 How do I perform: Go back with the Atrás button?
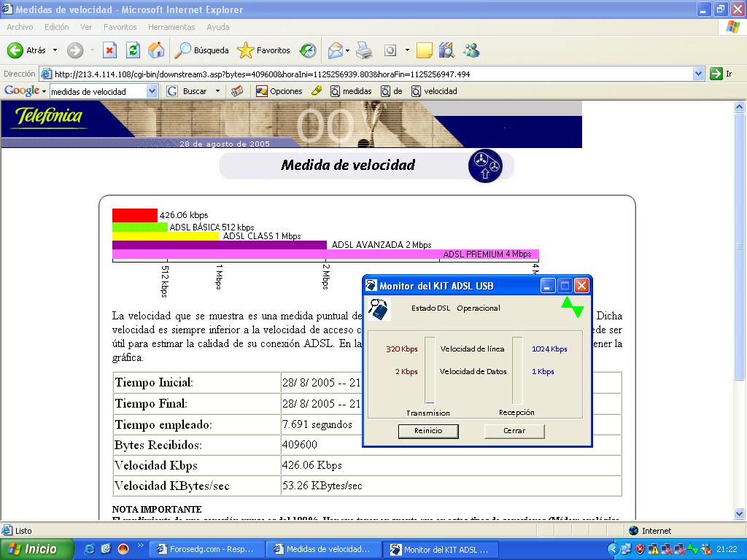(27, 50)
